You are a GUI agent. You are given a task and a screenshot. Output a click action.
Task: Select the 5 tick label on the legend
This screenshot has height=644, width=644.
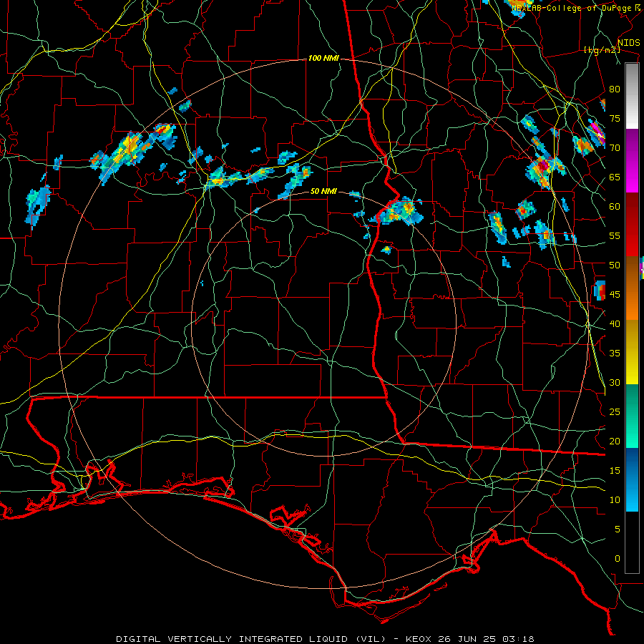pos(617,530)
